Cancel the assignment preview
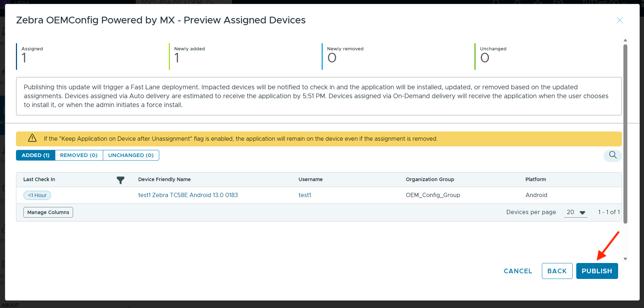This screenshot has height=308, width=644. [x=518, y=271]
